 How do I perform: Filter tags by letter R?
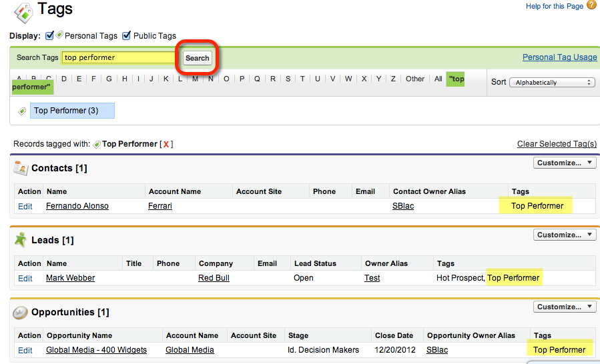pos(273,79)
